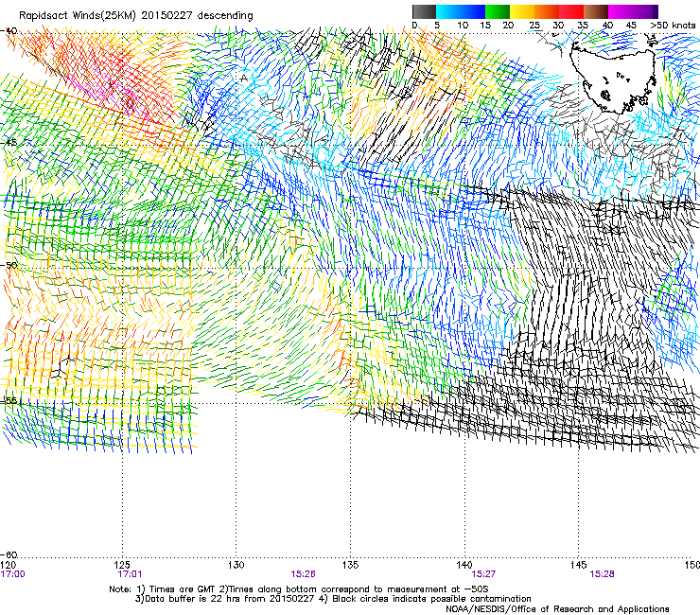700x615 pixels.
Task: Click the '-50' latitude axis label
Action: tap(9, 265)
